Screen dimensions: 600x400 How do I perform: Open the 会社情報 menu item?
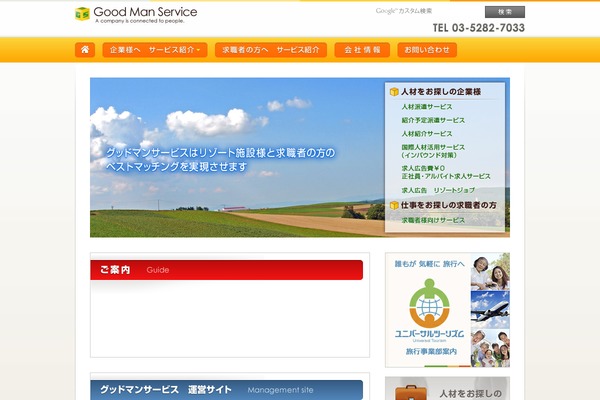coord(362,50)
